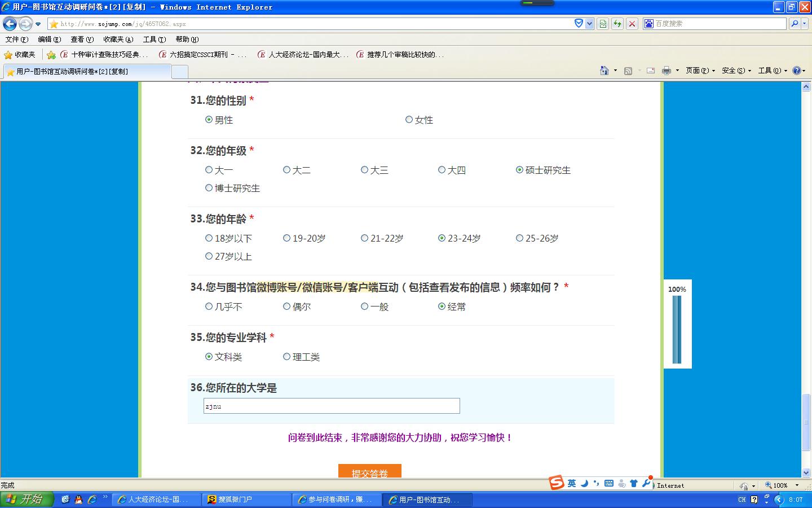Expand the address bar URL dropdown arrow
Screen dimensions: 812x508
coord(590,24)
